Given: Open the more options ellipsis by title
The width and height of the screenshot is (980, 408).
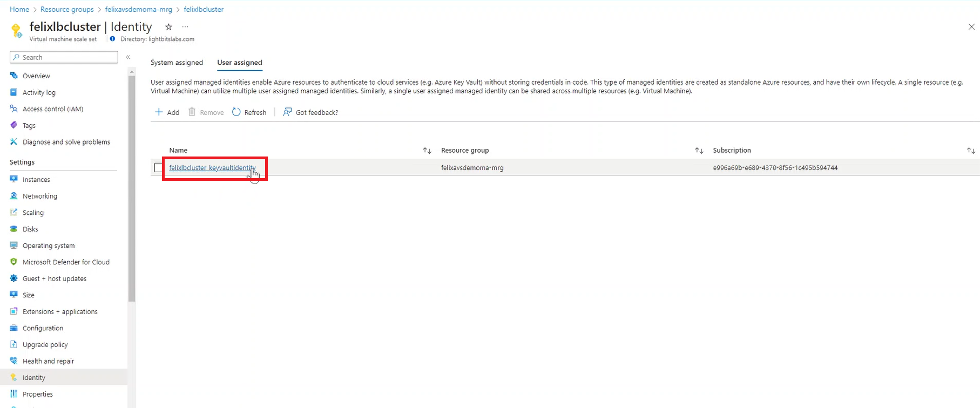Looking at the screenshot, I should pos(185,26).
